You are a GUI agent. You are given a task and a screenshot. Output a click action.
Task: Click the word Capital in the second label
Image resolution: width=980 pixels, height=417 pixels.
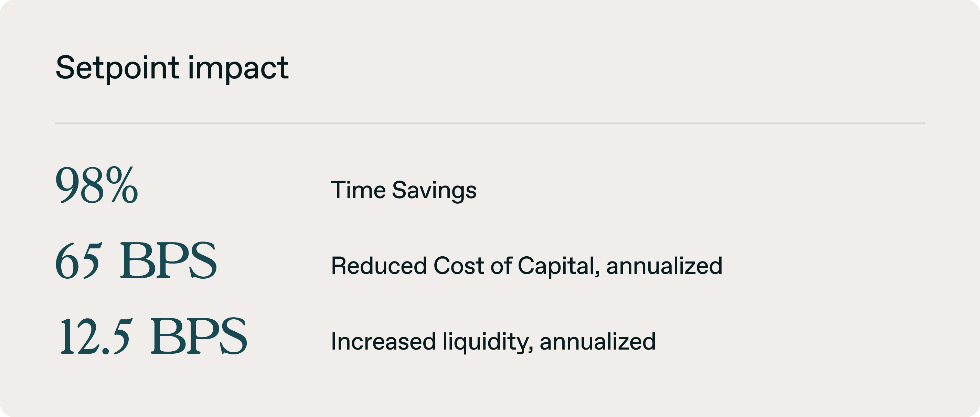click(x=559, y=267)
